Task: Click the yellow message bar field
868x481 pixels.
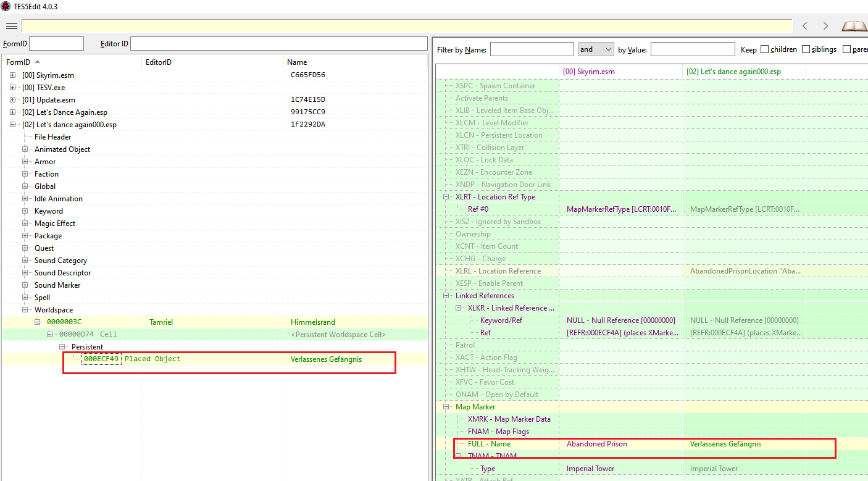Action: pos(407,26)
